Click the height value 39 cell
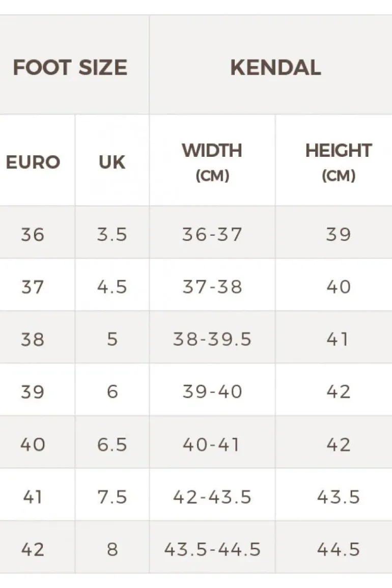 click(x=338, y=235)
